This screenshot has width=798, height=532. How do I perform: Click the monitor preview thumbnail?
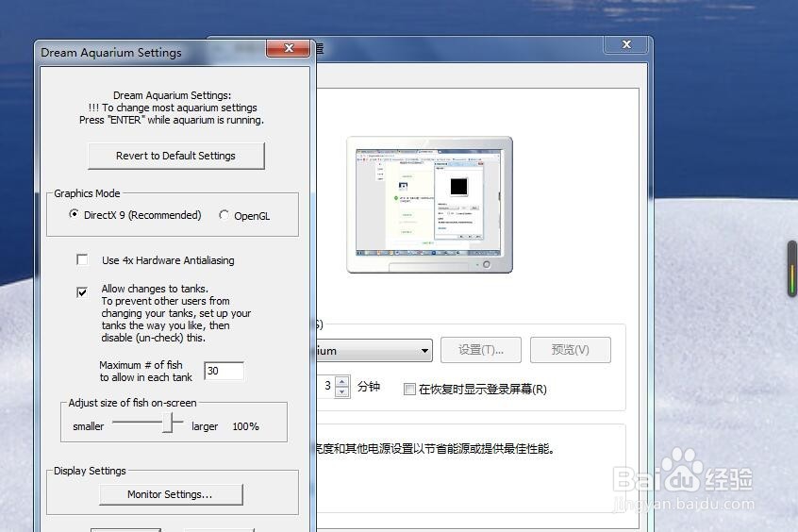click(429, 205)
